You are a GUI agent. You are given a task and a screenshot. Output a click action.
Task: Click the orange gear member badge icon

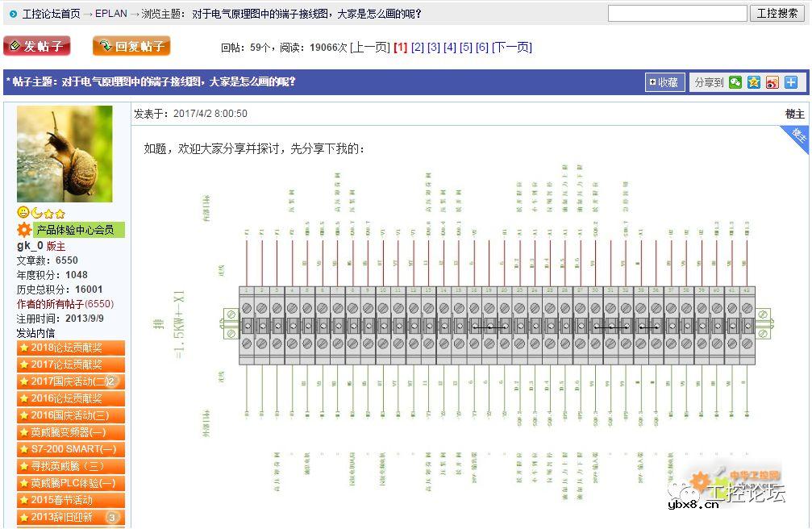pyautogui.click(x=24, y=230)
